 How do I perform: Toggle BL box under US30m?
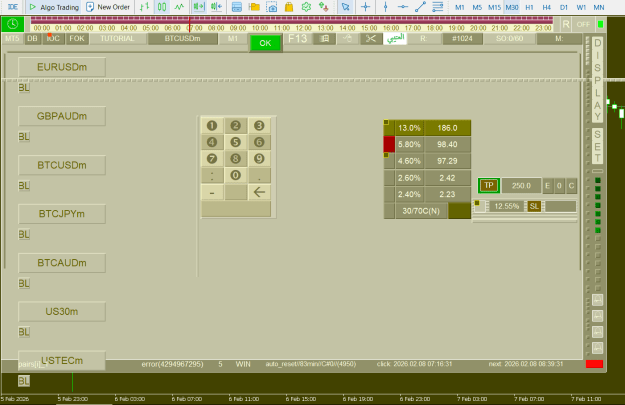(24, 332)
